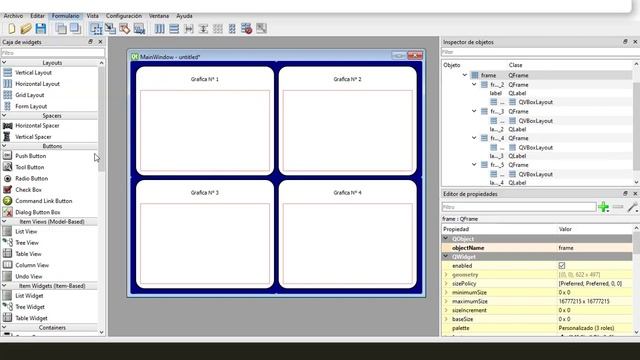The image size is (640, 360).
Task: Save the form with the floppy icon
Action: (41, 29)
